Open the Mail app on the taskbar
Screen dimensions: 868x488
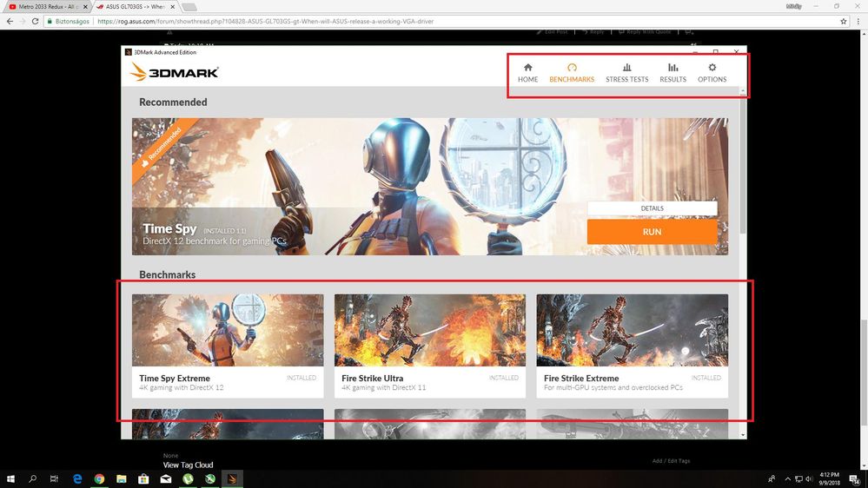click(165, 478)
